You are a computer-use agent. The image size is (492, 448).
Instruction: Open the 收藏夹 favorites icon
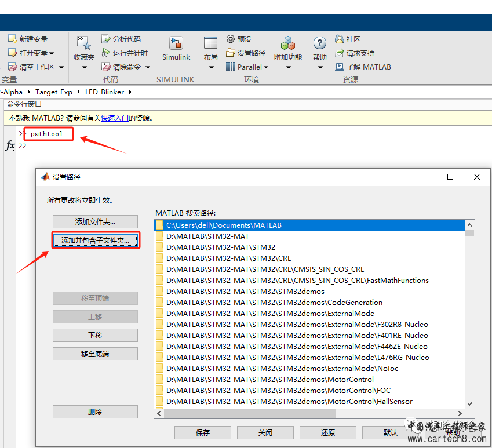tap(84, 43)
